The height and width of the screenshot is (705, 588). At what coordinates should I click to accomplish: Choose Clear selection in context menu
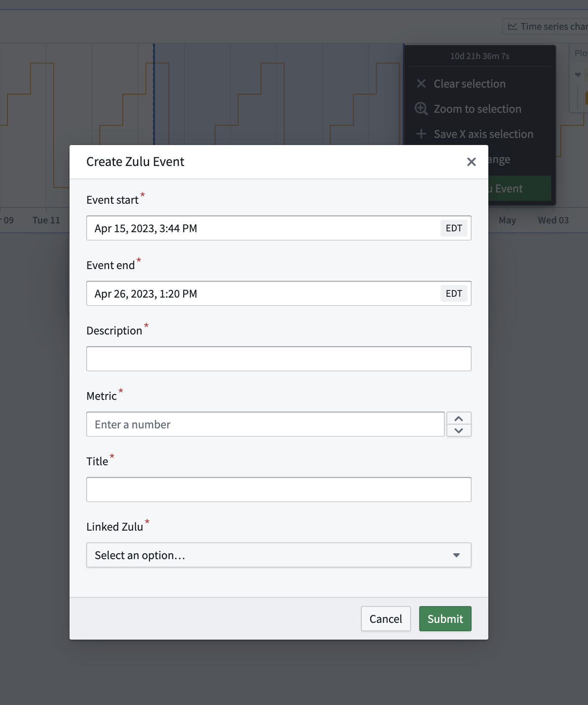(x=480, y=84)
